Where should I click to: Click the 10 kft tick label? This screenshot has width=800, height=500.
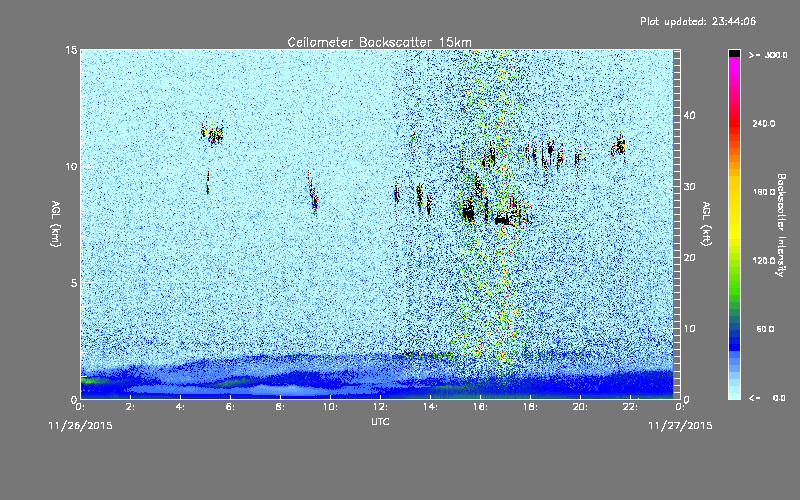click(689, 329)
